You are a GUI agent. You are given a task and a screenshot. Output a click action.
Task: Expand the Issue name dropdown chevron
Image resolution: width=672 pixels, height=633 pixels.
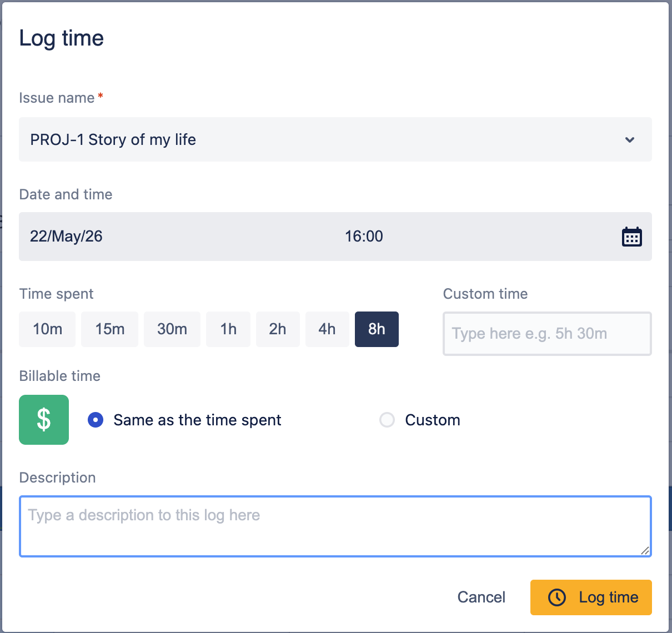(x=630, y=139)
